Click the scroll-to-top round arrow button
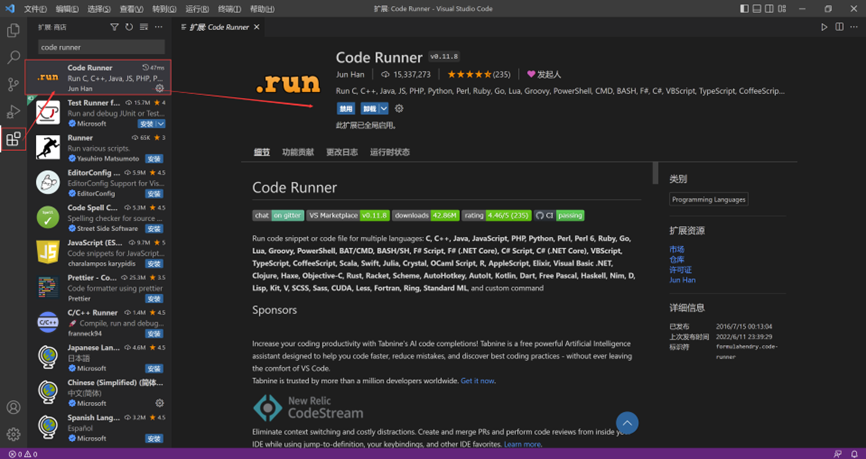 (x=627, y=424)
